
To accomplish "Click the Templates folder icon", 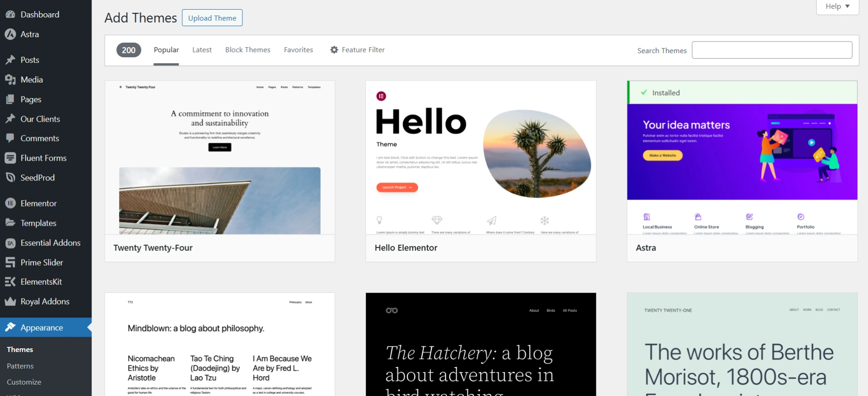I will tap(10, 223).
